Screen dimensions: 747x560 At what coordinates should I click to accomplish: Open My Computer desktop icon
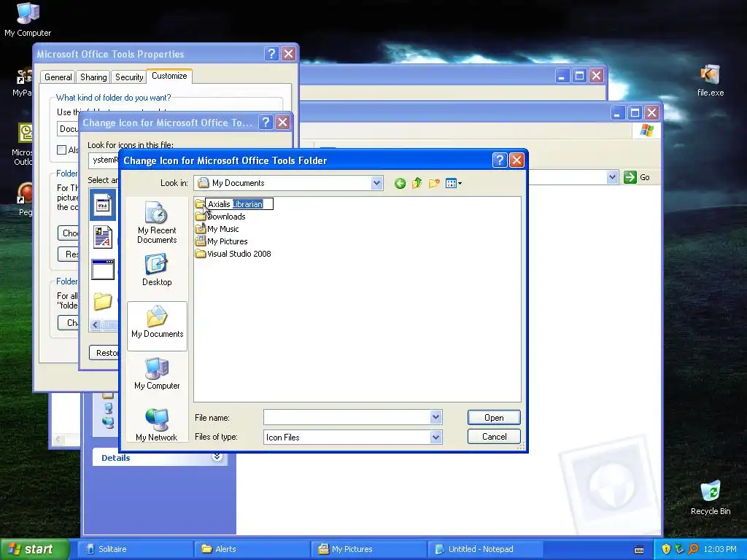[x=28, y=19]
